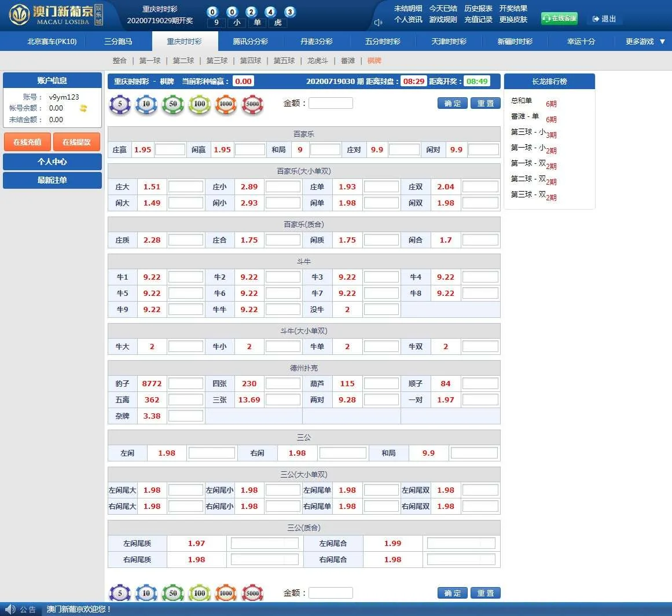Open the 开奖结果 link in header
The width and height of the screenshot is (672, 616).
[x=513, y=9]
